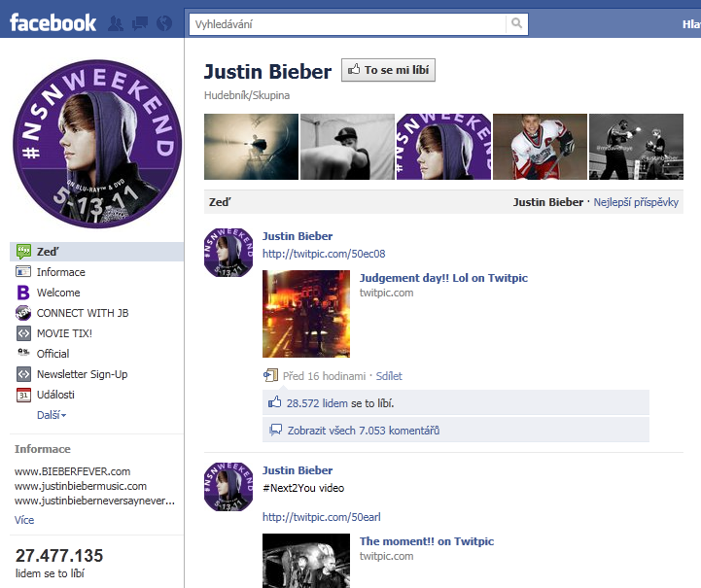Open the black-and-white punch photo thumbnail
This screenshot has width=701, height=588.
point(347,147)
